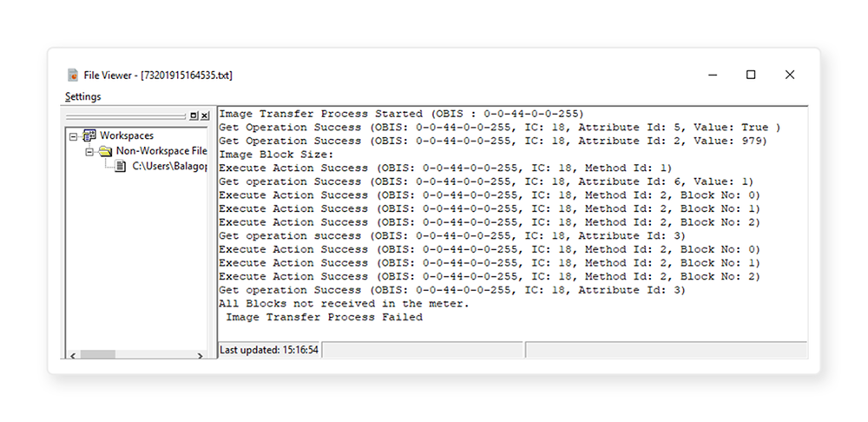The image size is (868, 422).
Task: Click the horizontal scrollbar thumb in workspace panel
Action: click(x=97, y=353)
